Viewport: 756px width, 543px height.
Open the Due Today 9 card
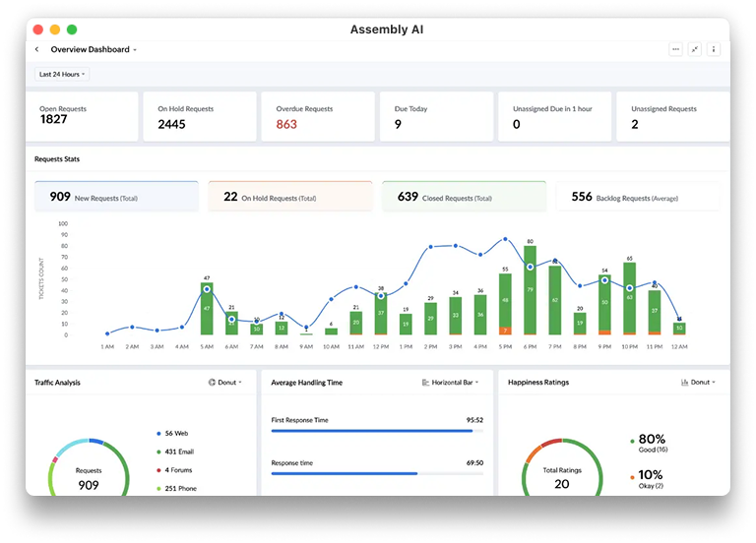tap(436, 117)
